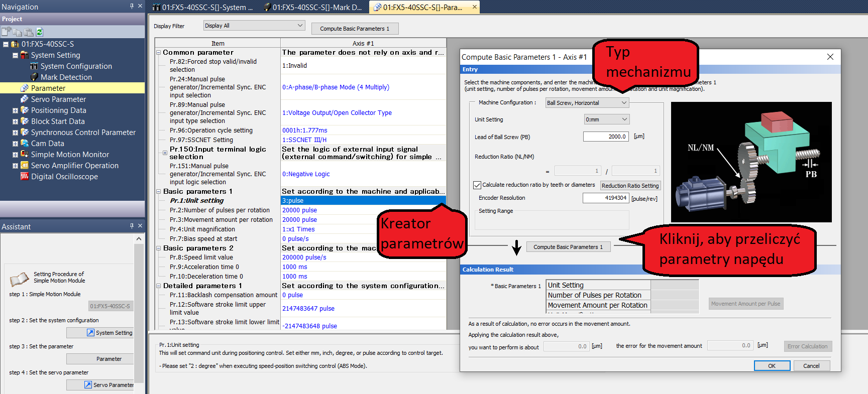Open Reduction Ratio Setting
Screen dimensions: 868x394
click(630, 186)
